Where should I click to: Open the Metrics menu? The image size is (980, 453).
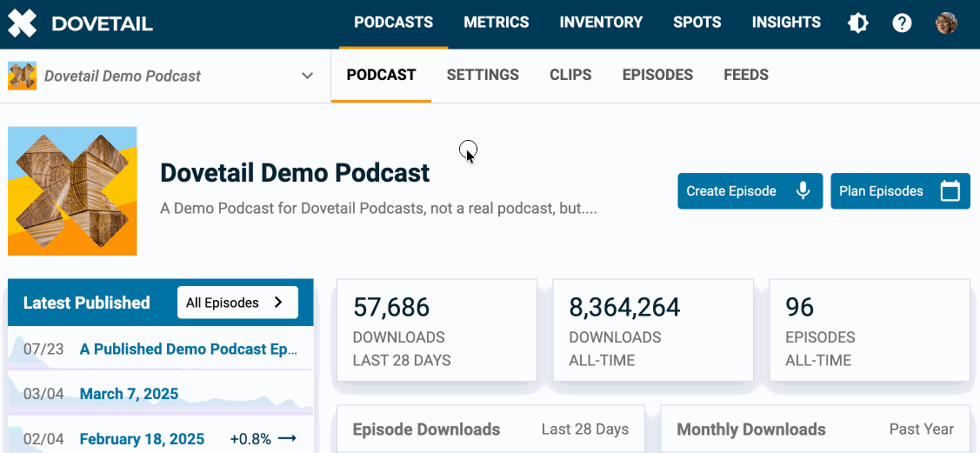(496, 23)
